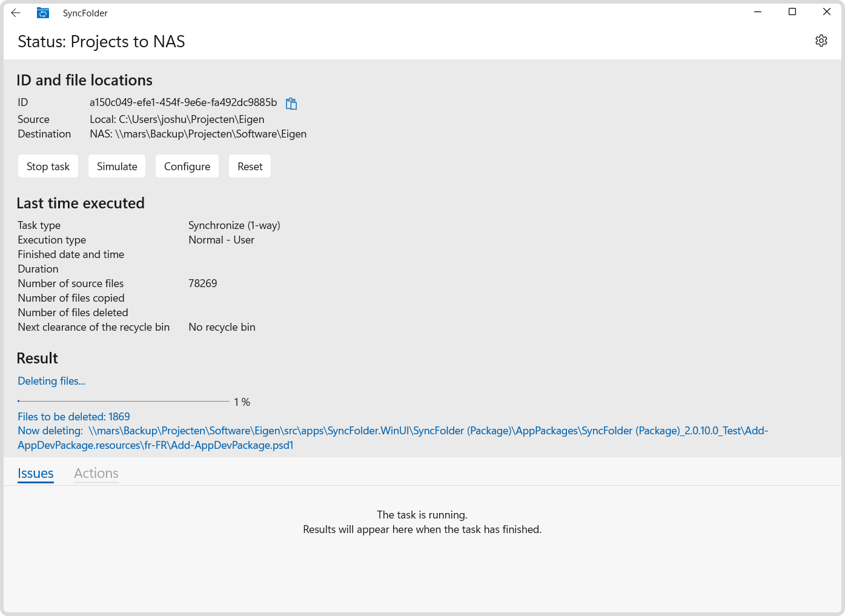Viewport: 845px width, 616px height.
Task: Click the Source path Local: C:\Users\joshu
Action: tap(177, 119)
